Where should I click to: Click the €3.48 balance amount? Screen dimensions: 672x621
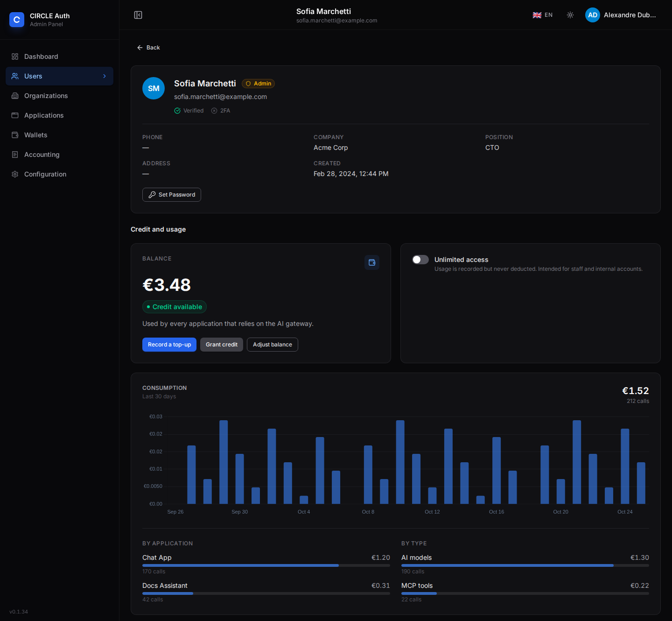tap(167, 285)
